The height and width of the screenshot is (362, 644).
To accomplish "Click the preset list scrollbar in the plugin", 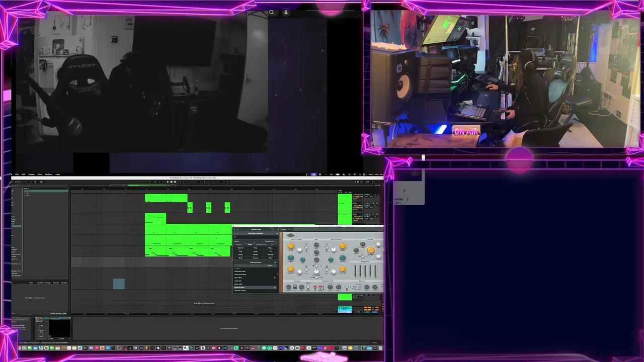I will click(277, 274).
